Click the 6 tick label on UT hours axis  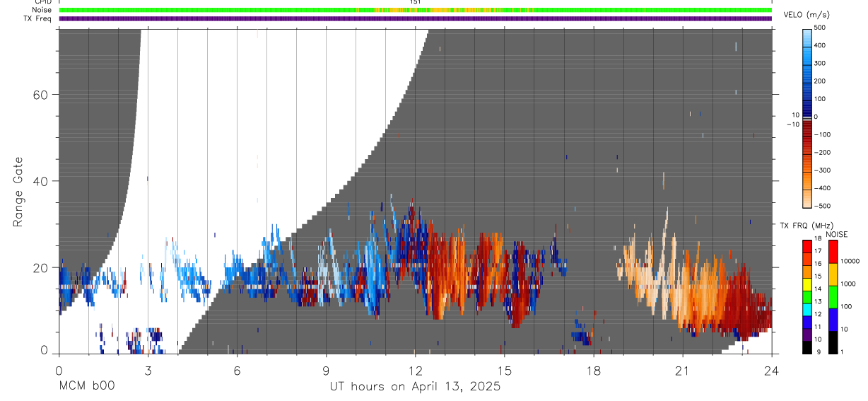(x=237, y=371)
